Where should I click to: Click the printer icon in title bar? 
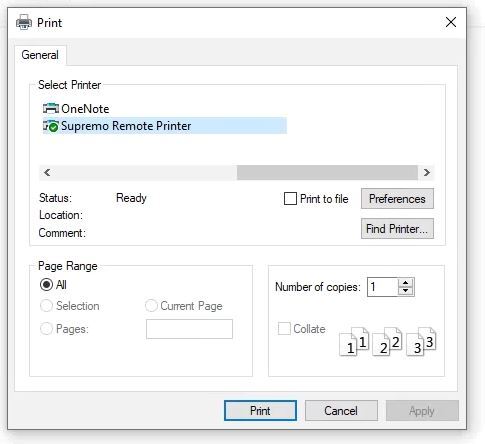click(x=24, y=22)
